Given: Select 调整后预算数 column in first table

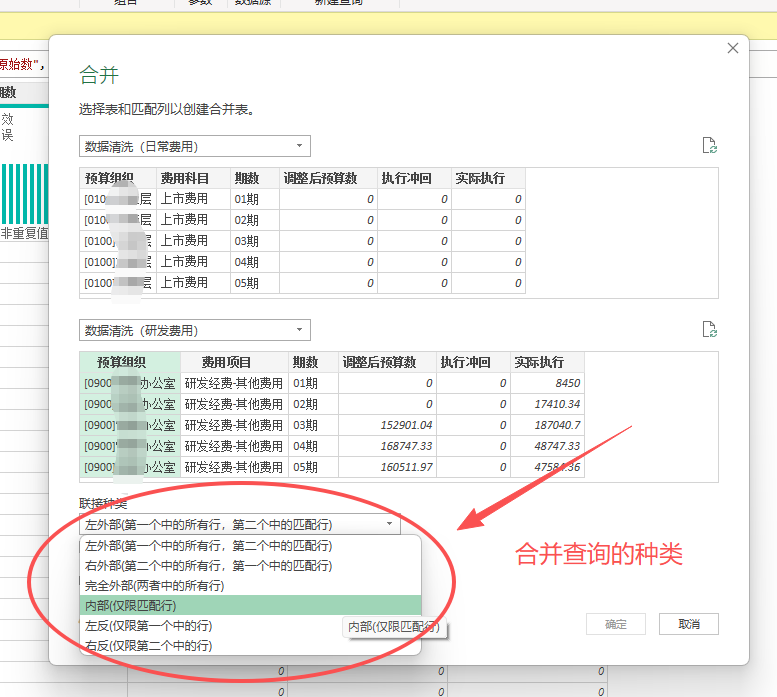Looking at the screenshot, I should point(328,178).
